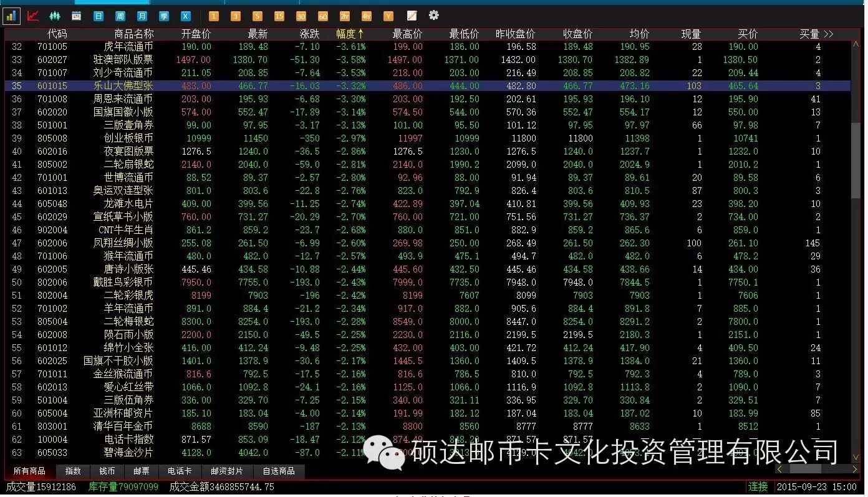
Task: Select row CNT牛年生肖
Action: pos(428,230)
